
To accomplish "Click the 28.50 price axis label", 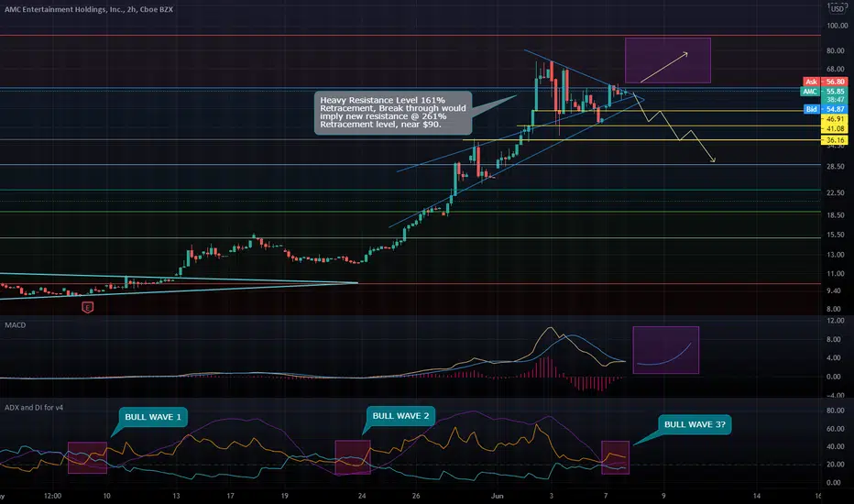I will (837, 167).
